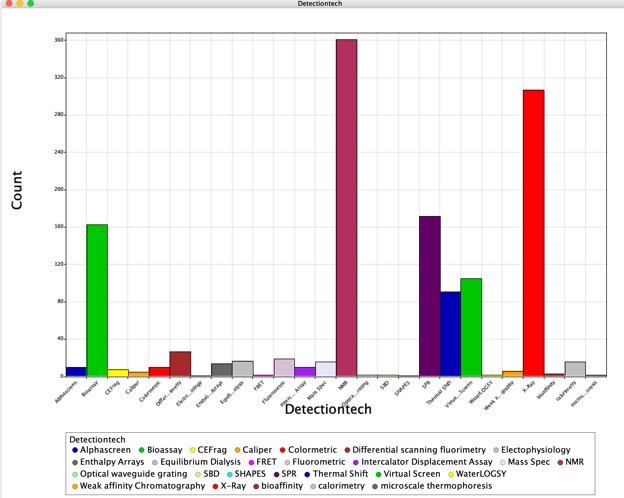Click the pale pink Fluorometric bar
The image size is (624, 498).
click(x=284, y=367)
